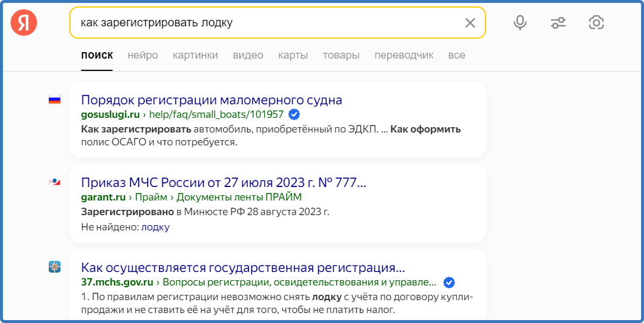Select the поиск tab
Screen dimensions: 644x323
97,55
